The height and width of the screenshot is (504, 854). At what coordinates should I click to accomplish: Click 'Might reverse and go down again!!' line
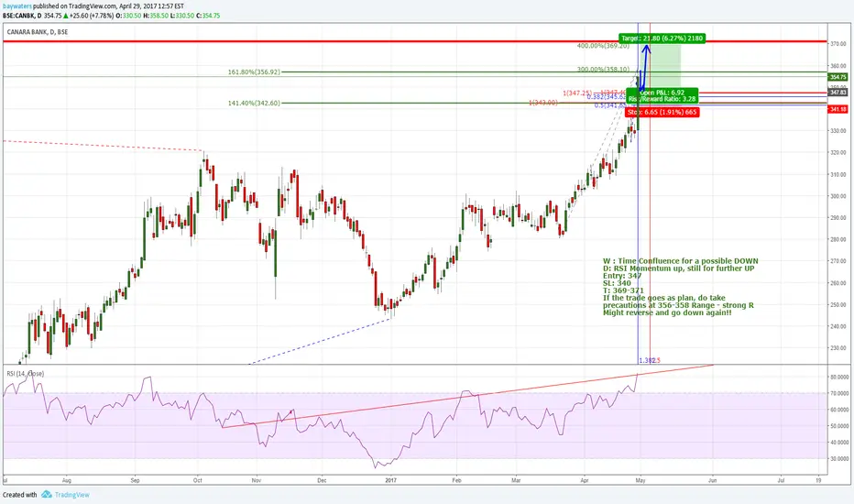[667, 312]
